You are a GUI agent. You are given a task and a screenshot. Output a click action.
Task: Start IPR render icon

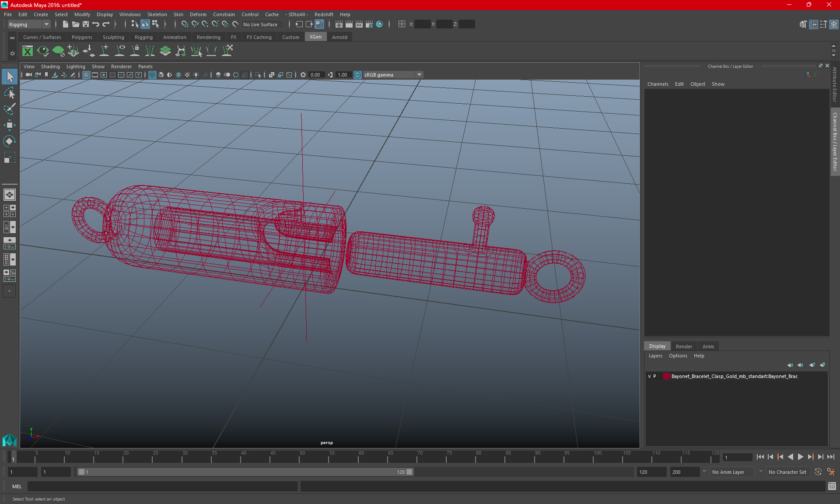coord(359,24)
